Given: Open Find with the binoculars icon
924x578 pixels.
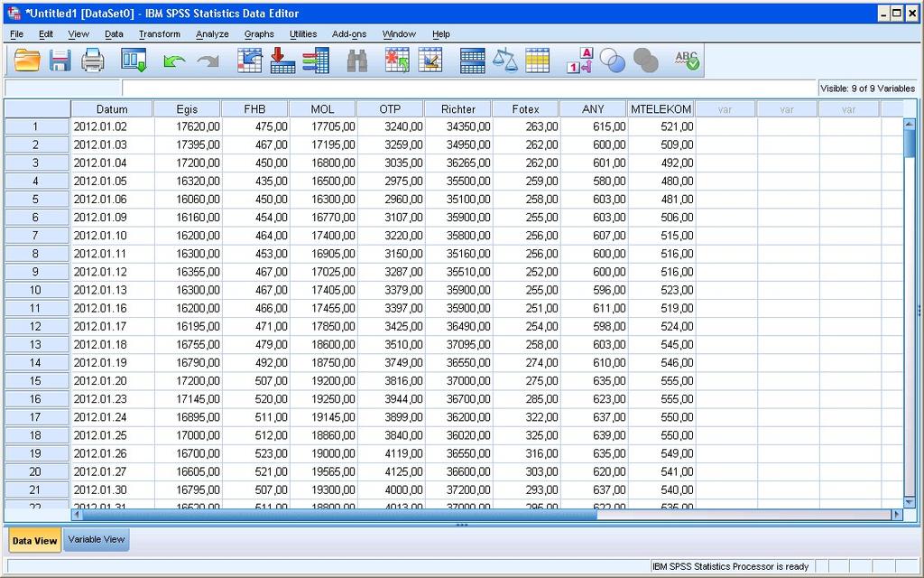Looking at the screenshot, I should (357, 61).
